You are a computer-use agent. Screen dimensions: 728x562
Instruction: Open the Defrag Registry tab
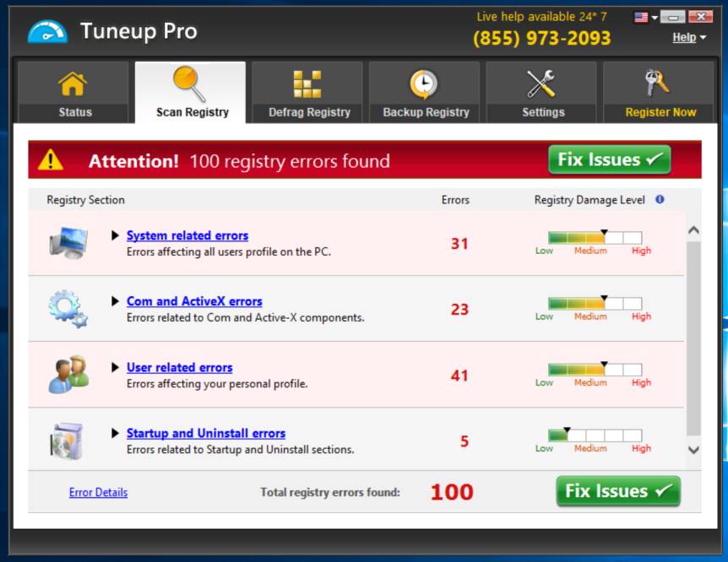pos(307,92)
